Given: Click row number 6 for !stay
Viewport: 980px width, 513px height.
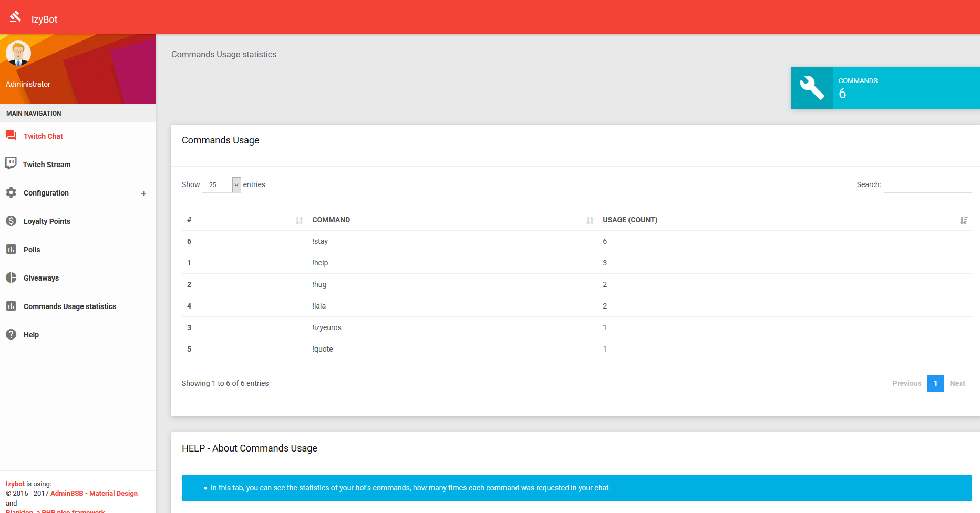Looking at the screenshot, I should point(189,241).
